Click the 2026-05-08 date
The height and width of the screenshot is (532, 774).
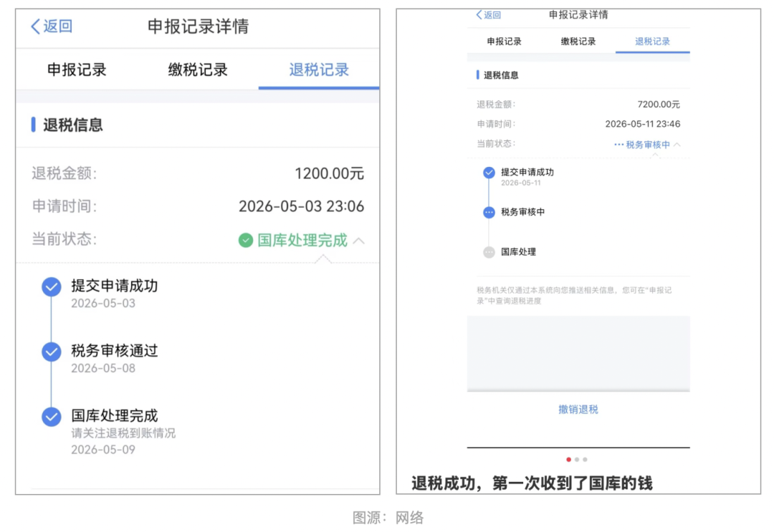pos(103,368)
